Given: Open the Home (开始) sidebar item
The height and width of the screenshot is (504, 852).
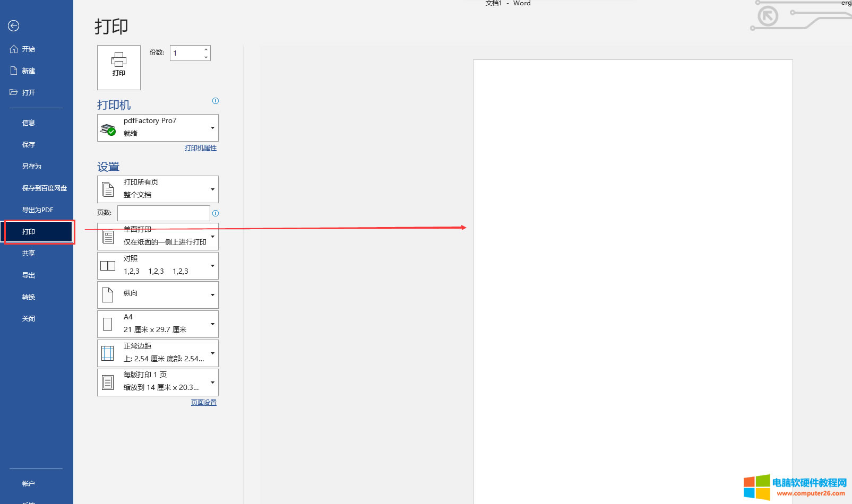Looking at the screenshot, I should coord(28,49).
